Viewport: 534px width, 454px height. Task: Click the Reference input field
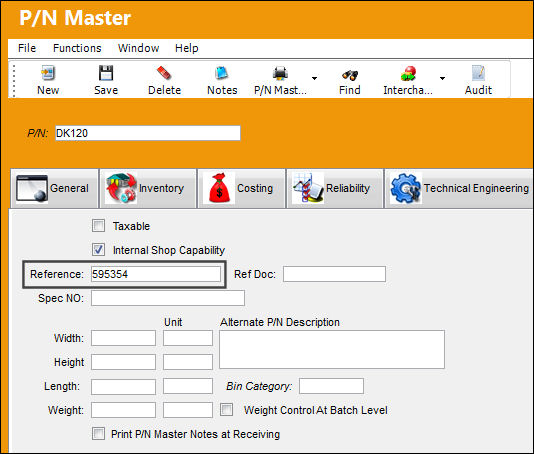[x=156, y=274]
